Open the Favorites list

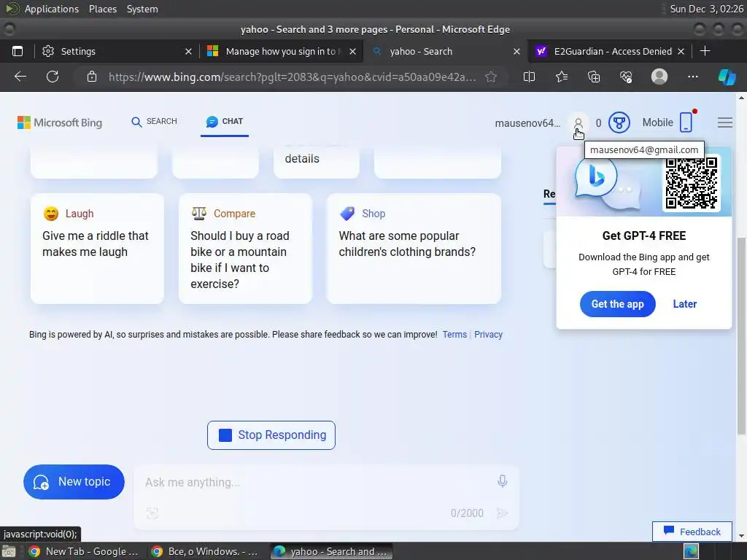pos(562,77)
